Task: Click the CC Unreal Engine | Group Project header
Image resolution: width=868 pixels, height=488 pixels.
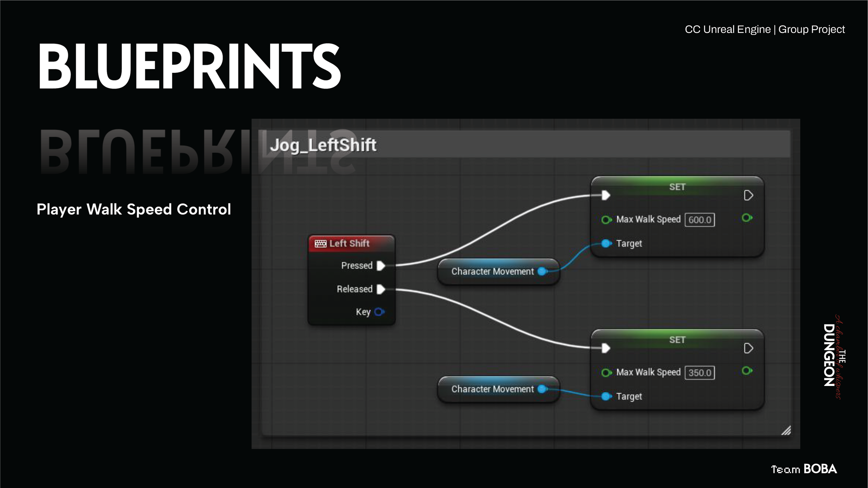Action: click(765, 30)
